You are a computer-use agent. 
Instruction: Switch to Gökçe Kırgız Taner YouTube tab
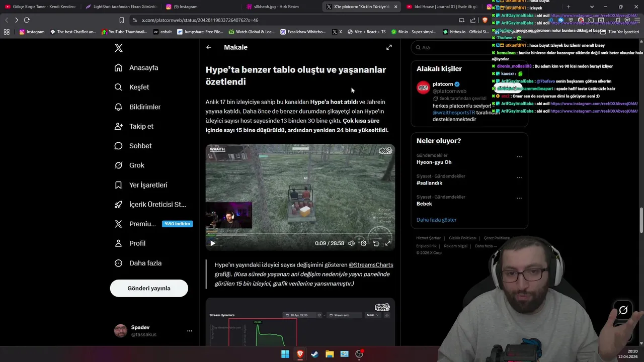tap(40, 7)
